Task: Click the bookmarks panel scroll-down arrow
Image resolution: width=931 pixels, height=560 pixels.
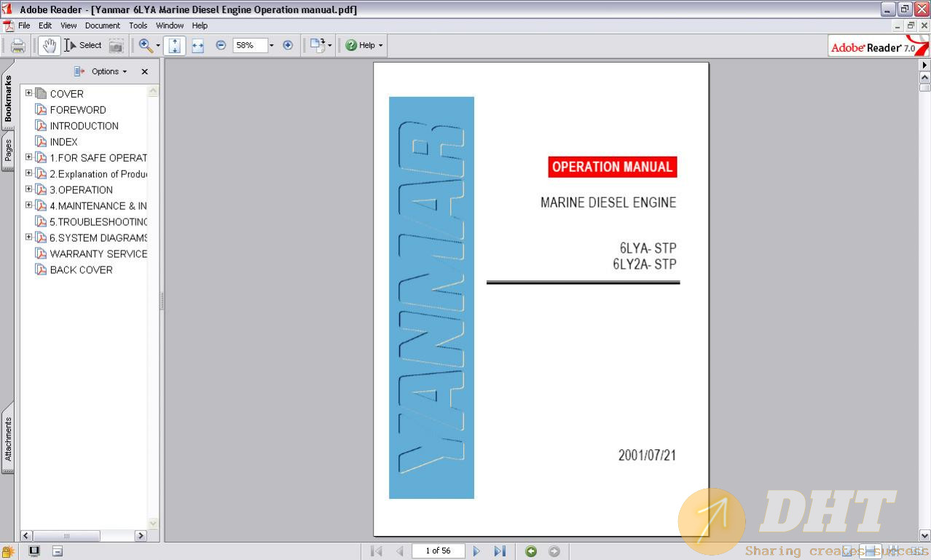Action: pyautogui.click(x=153, y=523)
